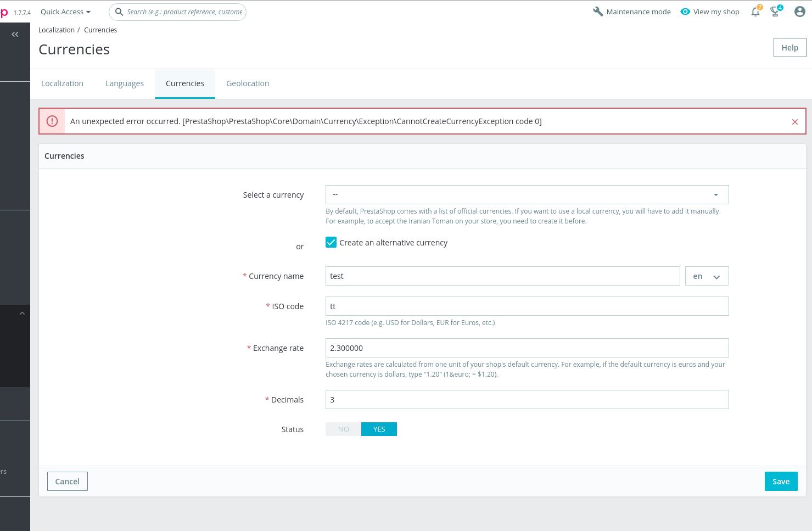This screenshot has height=531, width=812.
Task: Open the notifications bell
Action: tap(755, 12)
